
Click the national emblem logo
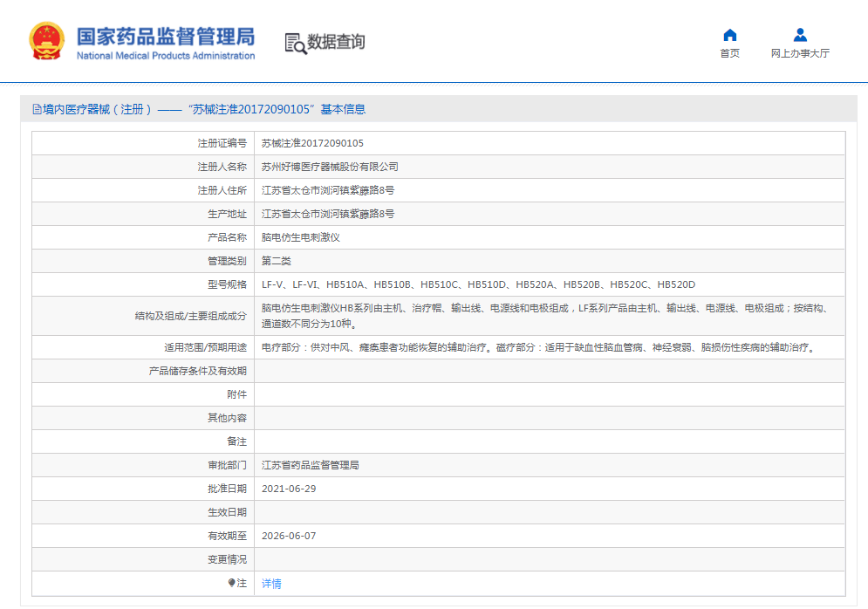coord(45,41)
